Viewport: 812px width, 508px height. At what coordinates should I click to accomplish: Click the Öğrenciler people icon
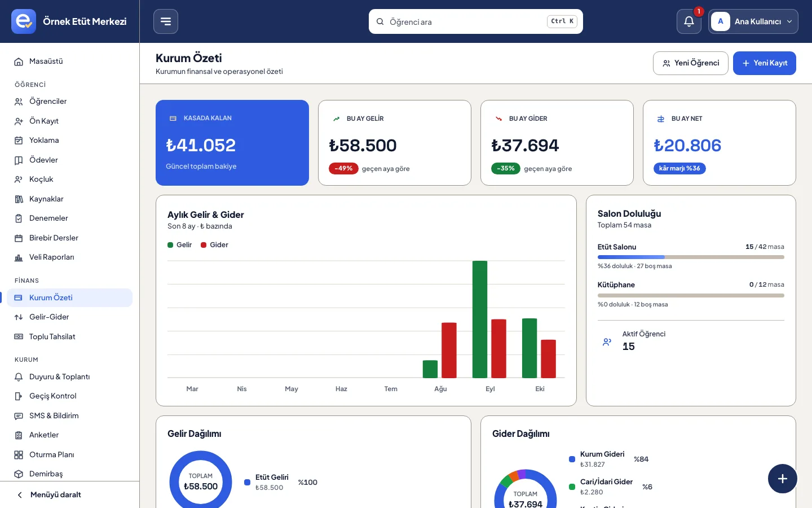(x=19, y=102)
